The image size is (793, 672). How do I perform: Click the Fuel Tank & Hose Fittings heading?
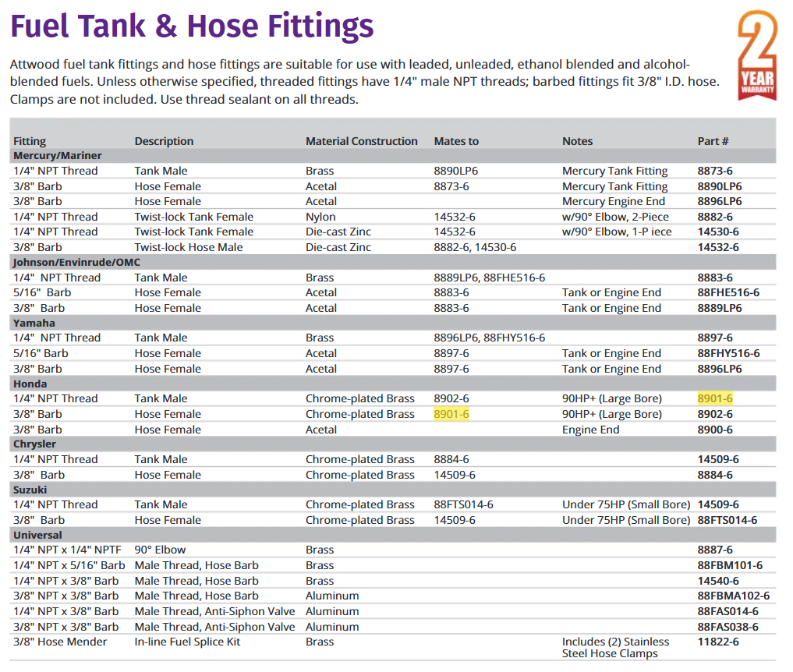pyautogui.click(x=192, y=26)
